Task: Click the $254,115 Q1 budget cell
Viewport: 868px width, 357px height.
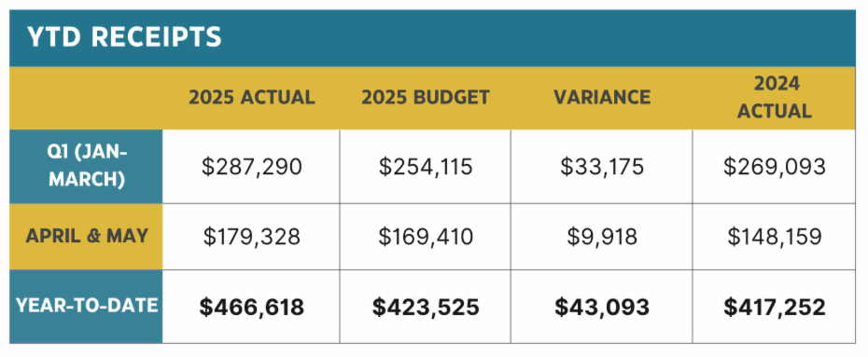Action: click(x=426, y=166)
